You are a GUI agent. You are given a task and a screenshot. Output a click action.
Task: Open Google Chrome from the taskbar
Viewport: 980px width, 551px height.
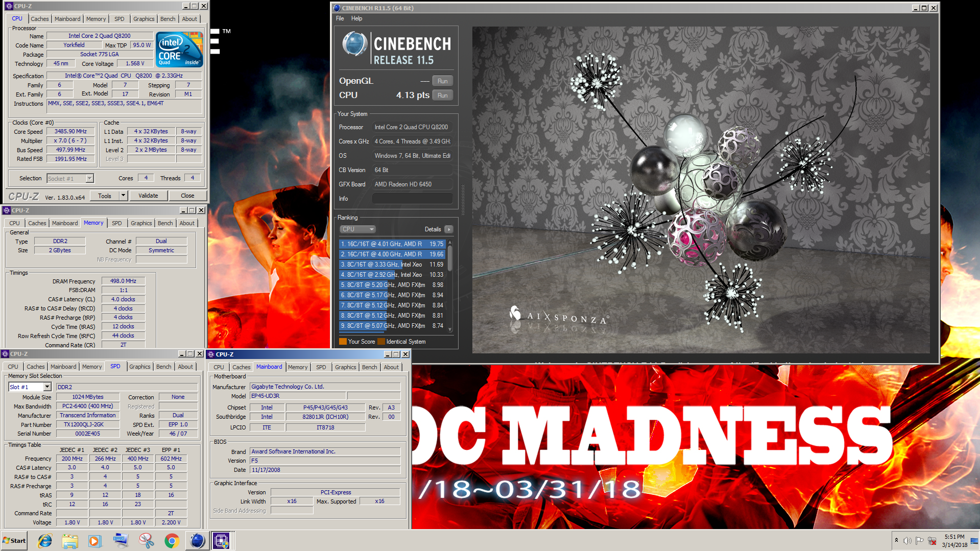click(x=172, y=541)
